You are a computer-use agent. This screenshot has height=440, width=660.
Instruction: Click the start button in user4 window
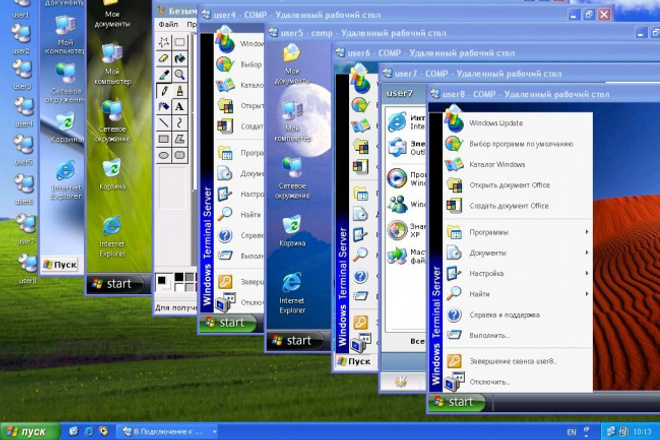pos(227,322)
